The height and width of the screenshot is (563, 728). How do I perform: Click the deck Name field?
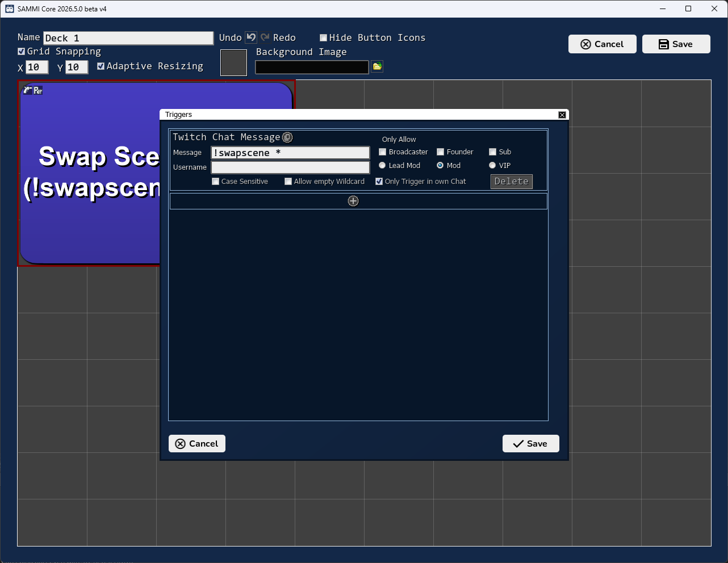[128, 38]
